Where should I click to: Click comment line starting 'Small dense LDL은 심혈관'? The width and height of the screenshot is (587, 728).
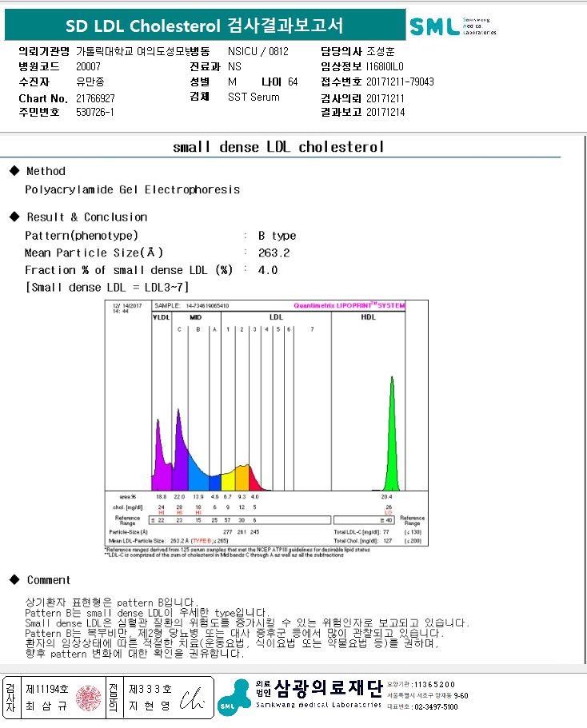coord(247,623)
